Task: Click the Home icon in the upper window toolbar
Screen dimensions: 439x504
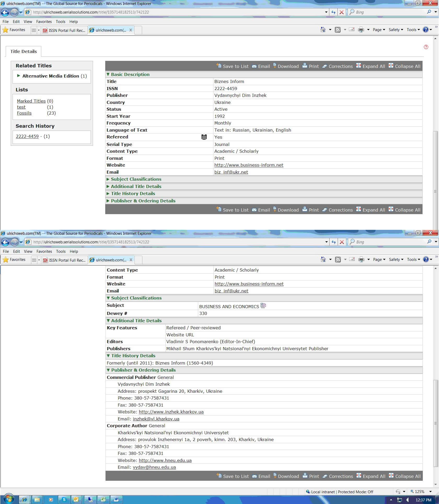Action: (323, 30)
